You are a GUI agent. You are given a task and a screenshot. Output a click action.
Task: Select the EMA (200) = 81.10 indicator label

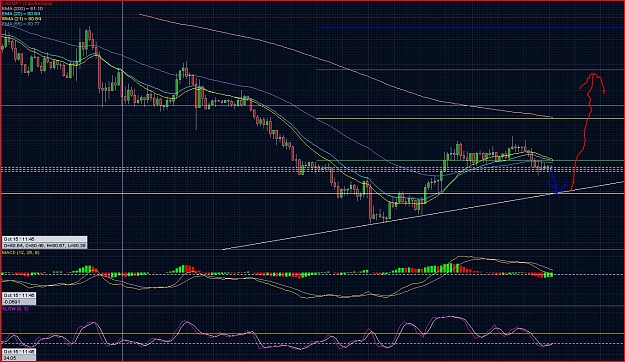(22, 8)
